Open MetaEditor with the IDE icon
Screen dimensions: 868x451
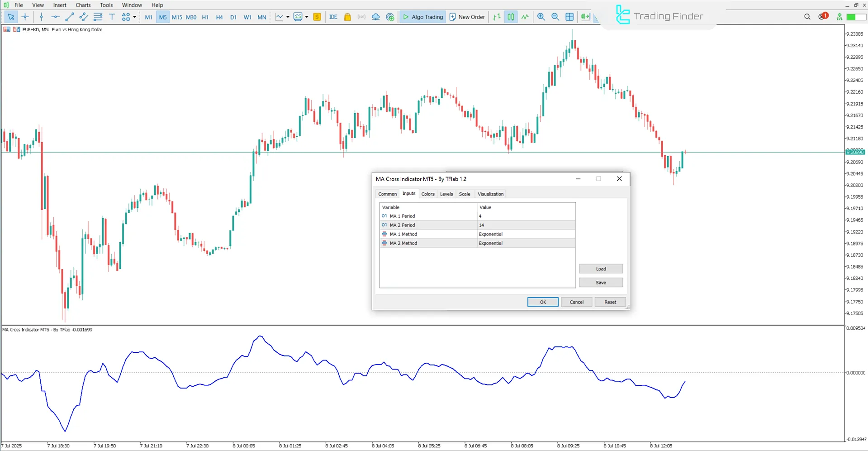click(333, 17)
